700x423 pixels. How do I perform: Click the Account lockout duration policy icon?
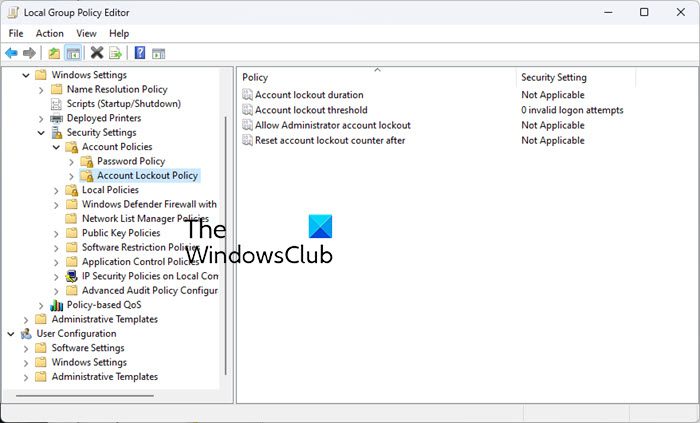point(247,95)
